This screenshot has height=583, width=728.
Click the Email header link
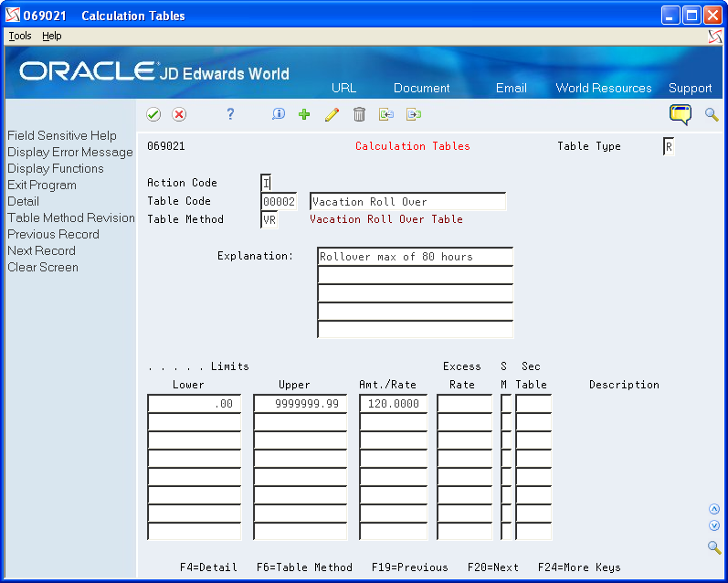point(512,88)
